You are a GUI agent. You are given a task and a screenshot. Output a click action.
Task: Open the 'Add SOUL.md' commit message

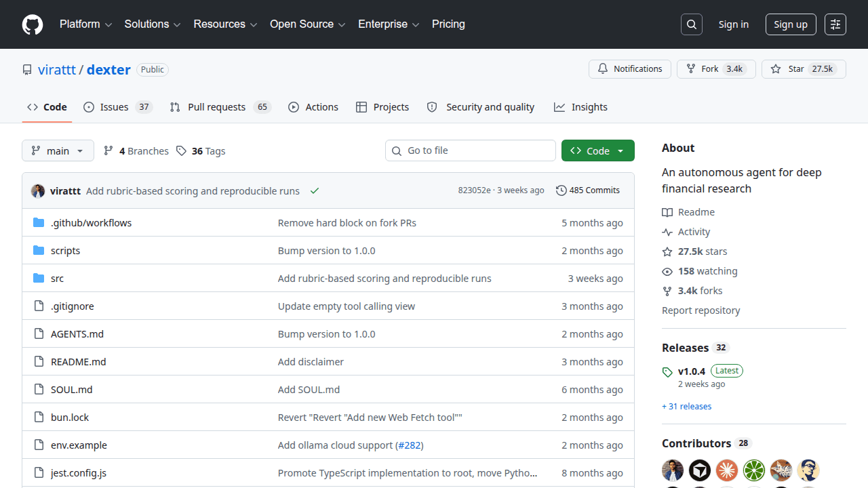click(309, 390)
